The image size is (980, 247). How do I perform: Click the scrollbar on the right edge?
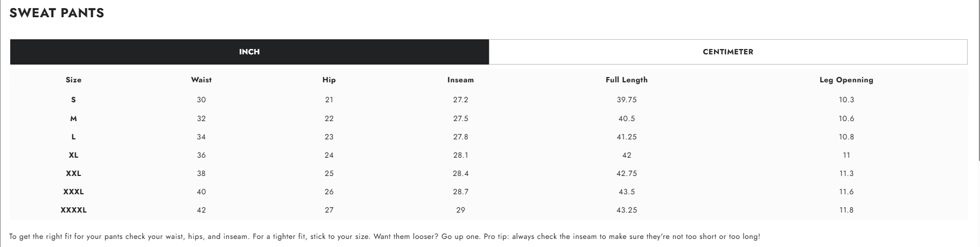[x=978, y=81]
